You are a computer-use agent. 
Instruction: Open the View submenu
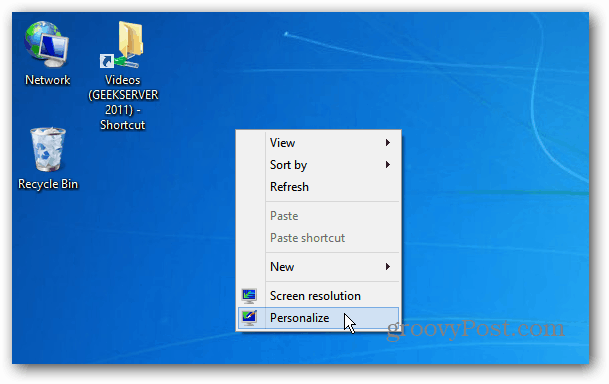tap(318, 143)
